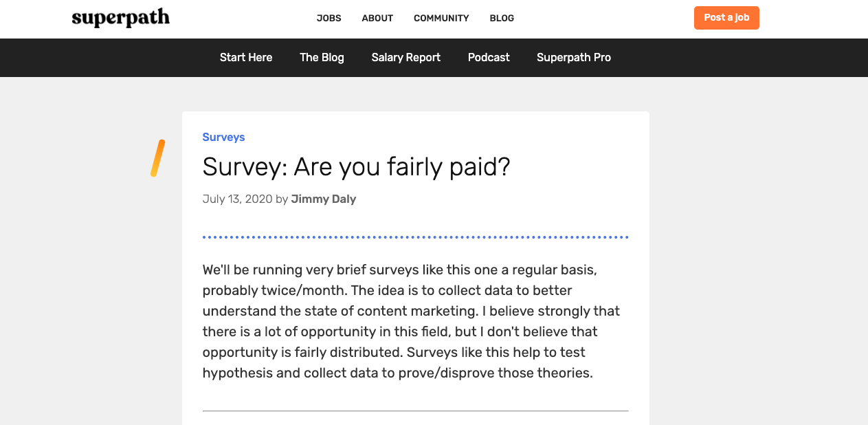Click inside the intro paragraph text
Image resolution: width=868 pixels, height=425 pixels.
tap(412, 321)
